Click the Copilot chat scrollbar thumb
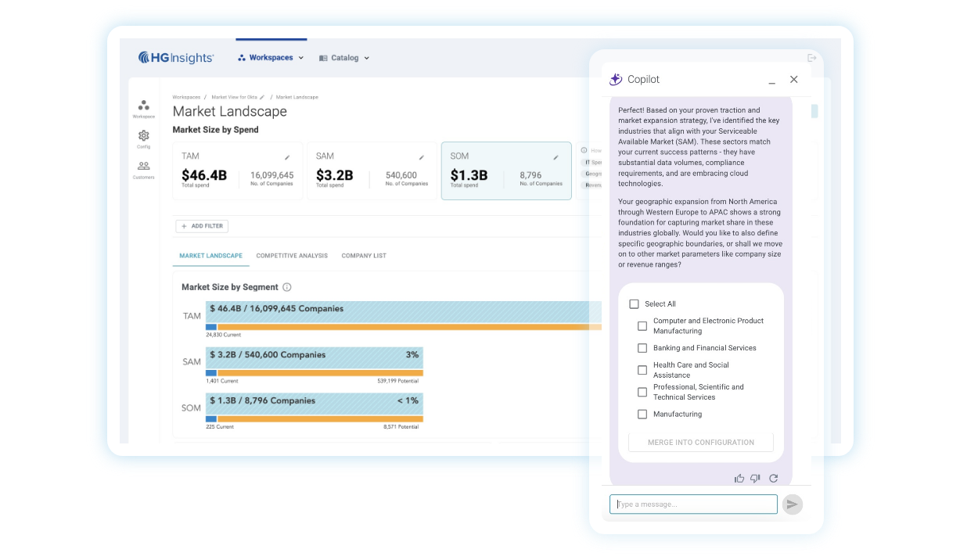The width and height of the screenshot is (960, 560). point(814,111)
